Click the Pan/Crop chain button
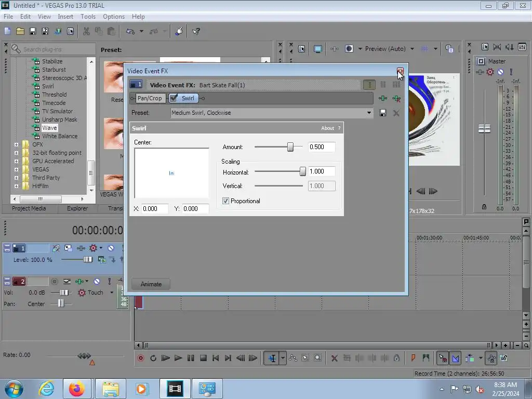The width and height of the screenshot is (532, 399). (150, 98)
